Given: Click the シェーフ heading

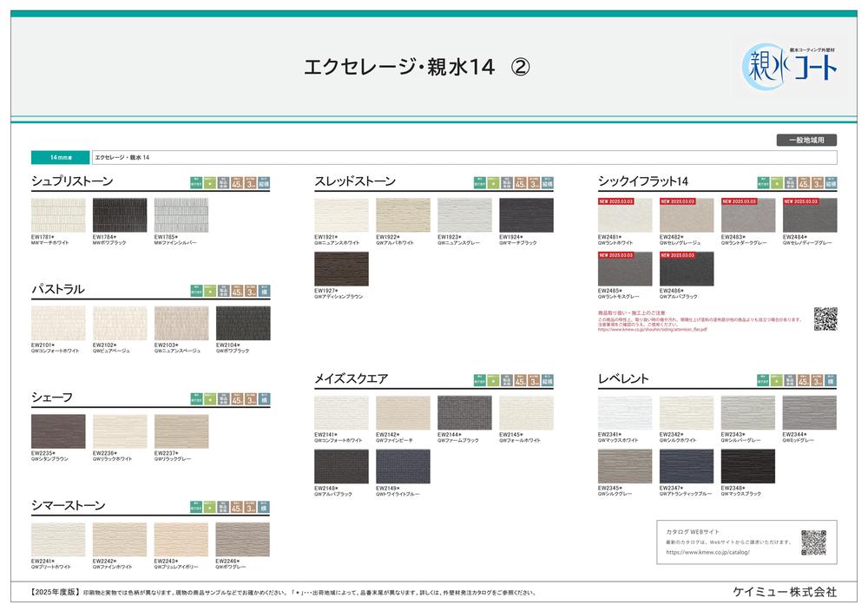Looking at the screenshot, I should [x=51, y=397].
